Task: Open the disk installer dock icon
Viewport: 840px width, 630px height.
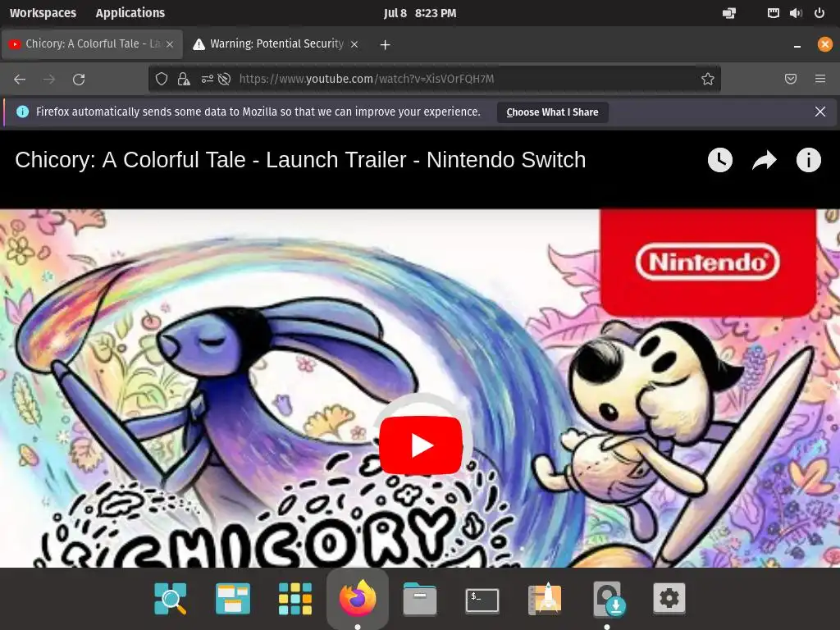Action: (609, 598)
